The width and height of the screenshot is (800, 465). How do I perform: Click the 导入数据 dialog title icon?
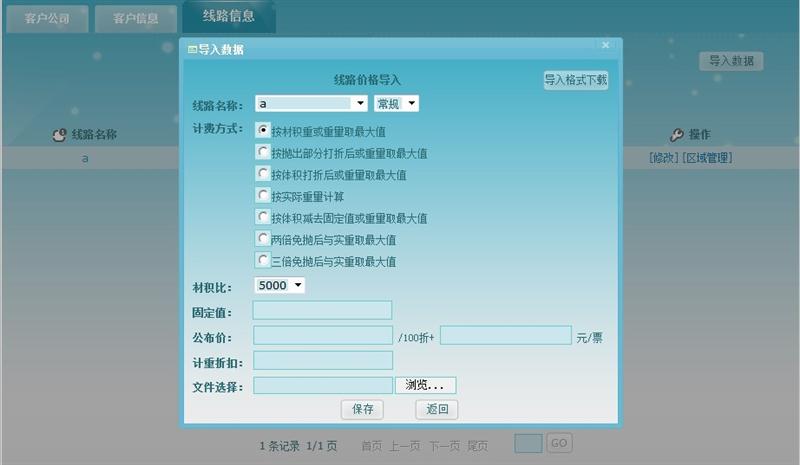(x=192, y=50)
